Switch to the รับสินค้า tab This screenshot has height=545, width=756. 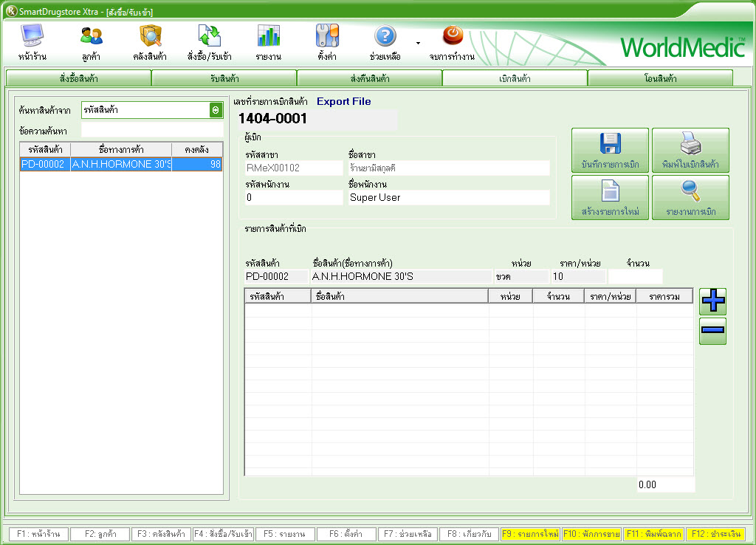[224, 78]
